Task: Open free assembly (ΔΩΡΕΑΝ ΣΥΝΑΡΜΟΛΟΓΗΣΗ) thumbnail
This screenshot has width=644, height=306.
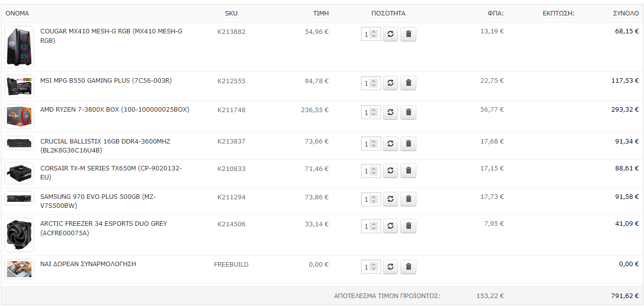Action: click(19, 269)
